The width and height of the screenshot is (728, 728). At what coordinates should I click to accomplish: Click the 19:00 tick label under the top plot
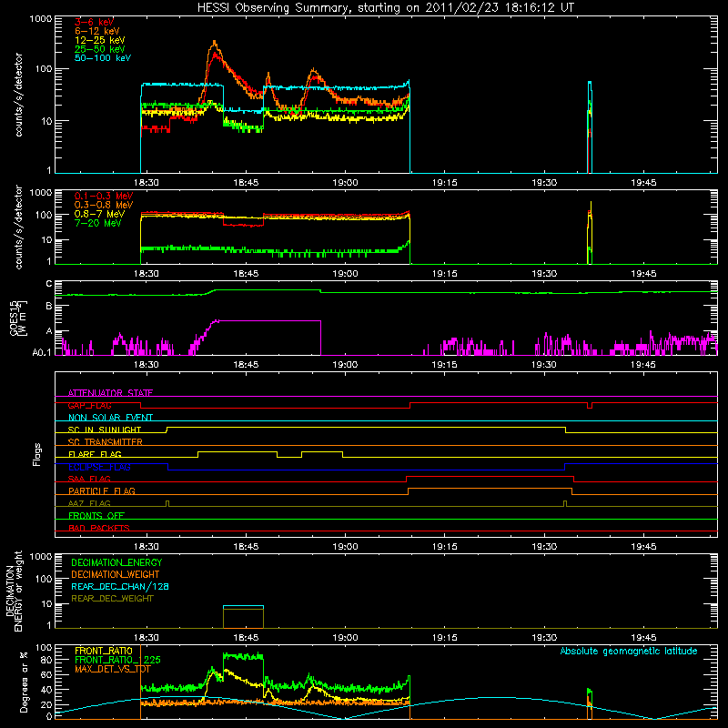346,183
